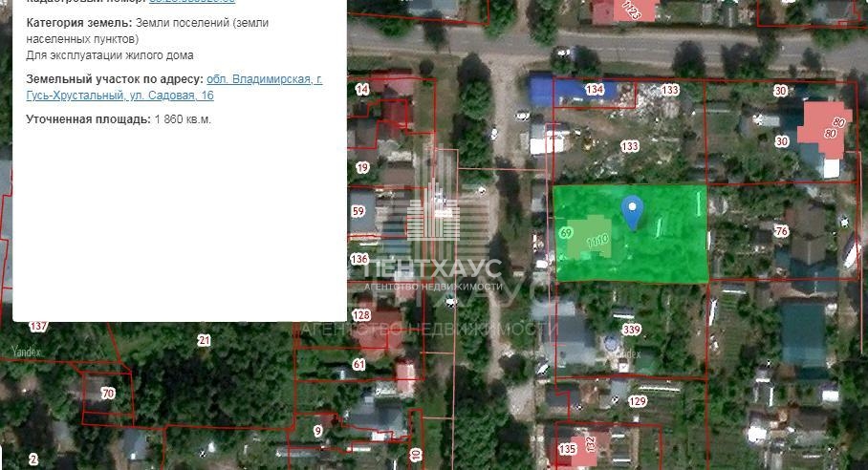Select building label 1123 on red roof
Image resolution: width=868 pixels, height=470 pixels.
point(631,10)
